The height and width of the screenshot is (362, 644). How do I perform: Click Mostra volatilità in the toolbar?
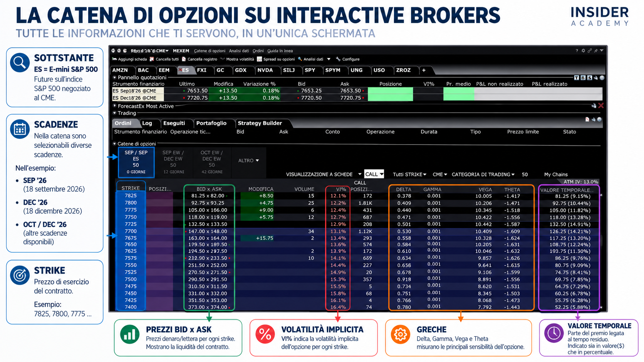[237, 59]
